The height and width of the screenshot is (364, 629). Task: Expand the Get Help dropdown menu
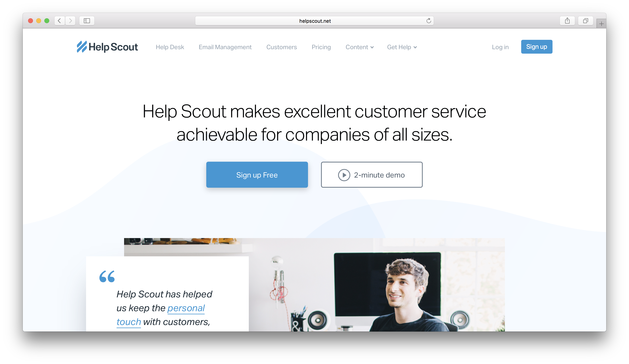tap(400, 47)
